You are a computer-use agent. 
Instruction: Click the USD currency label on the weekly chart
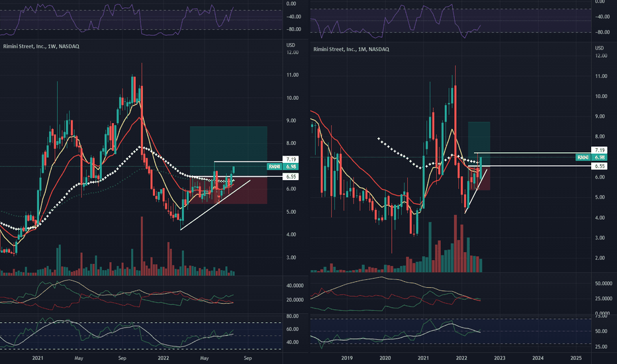[x=291, y=45]
